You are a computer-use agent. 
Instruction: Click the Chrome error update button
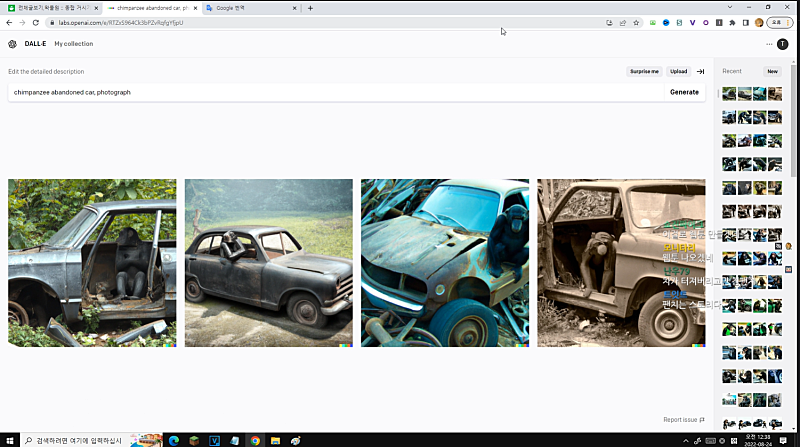(x=780, y=22)
